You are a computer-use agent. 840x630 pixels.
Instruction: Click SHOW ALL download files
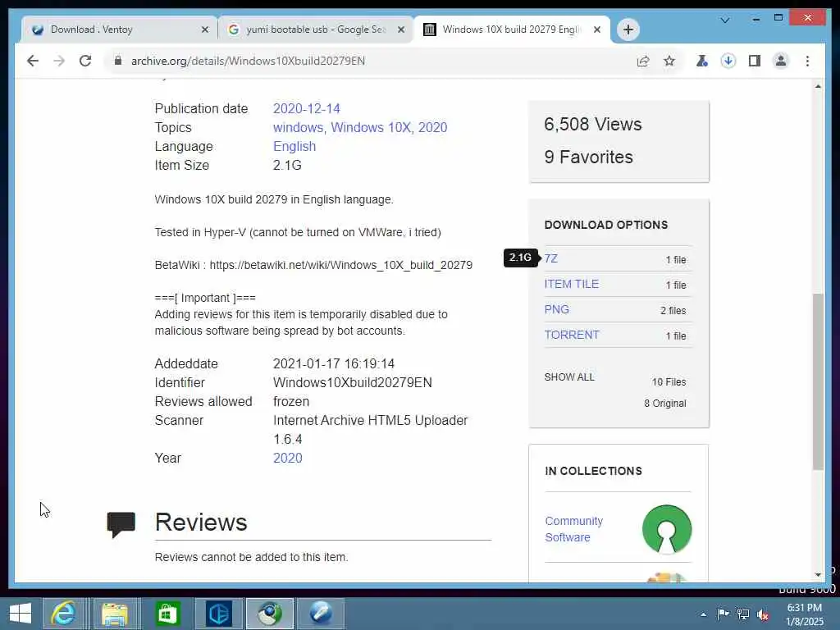coord(569,377)
